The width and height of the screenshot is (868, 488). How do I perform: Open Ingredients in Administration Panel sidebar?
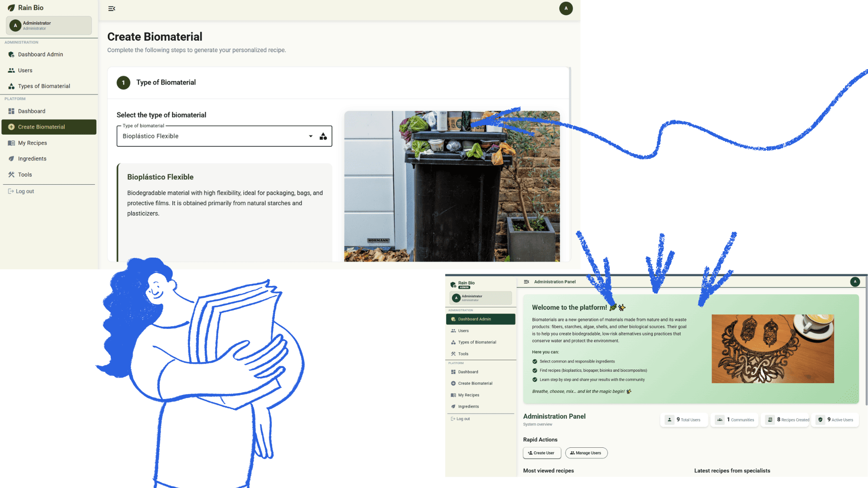pos(481,407)
